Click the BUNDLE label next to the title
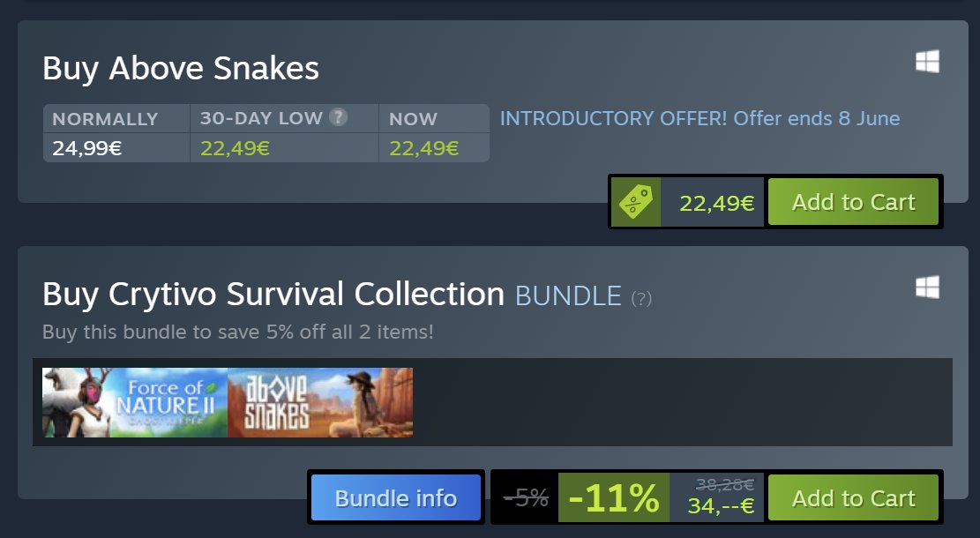Viewport: 980px width, 538px height. (568, 296)
